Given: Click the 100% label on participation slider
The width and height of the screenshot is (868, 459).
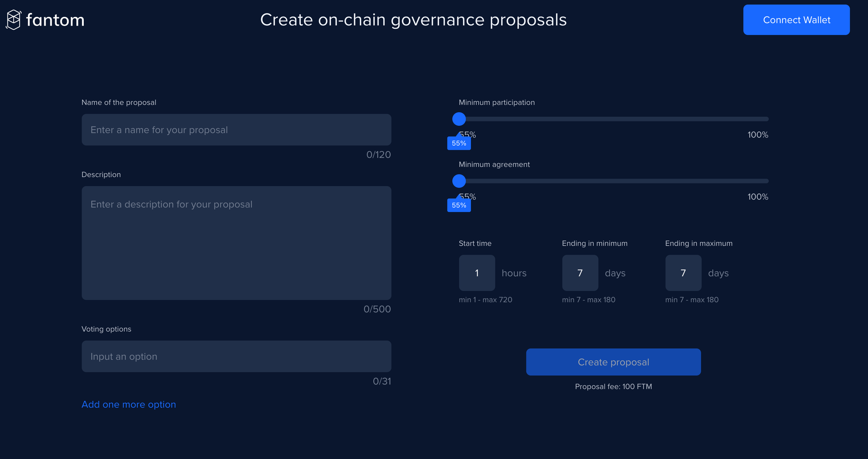Looking at the screenshot, I should [x=757, y=135].
